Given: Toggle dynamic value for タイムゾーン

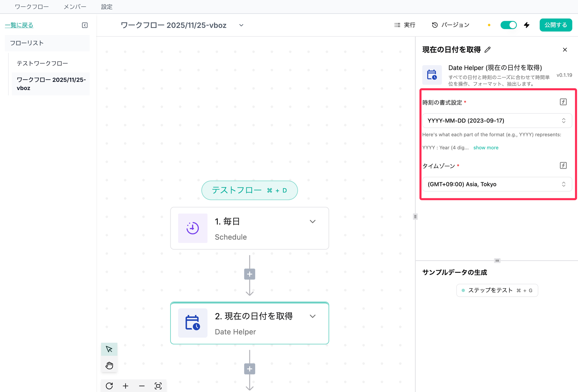Looking at the screenshot, I should [x=563, y=165].
